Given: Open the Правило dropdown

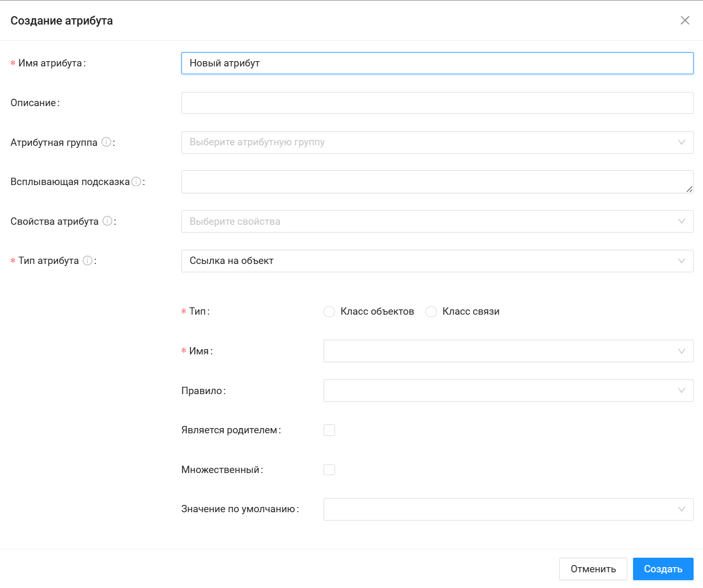Looking at the screenshot, I should 508,391.
